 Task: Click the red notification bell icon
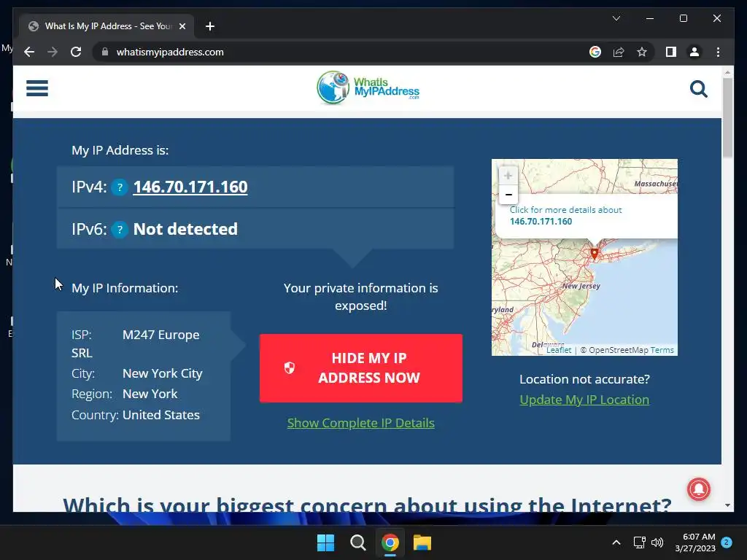coord(698,489)
